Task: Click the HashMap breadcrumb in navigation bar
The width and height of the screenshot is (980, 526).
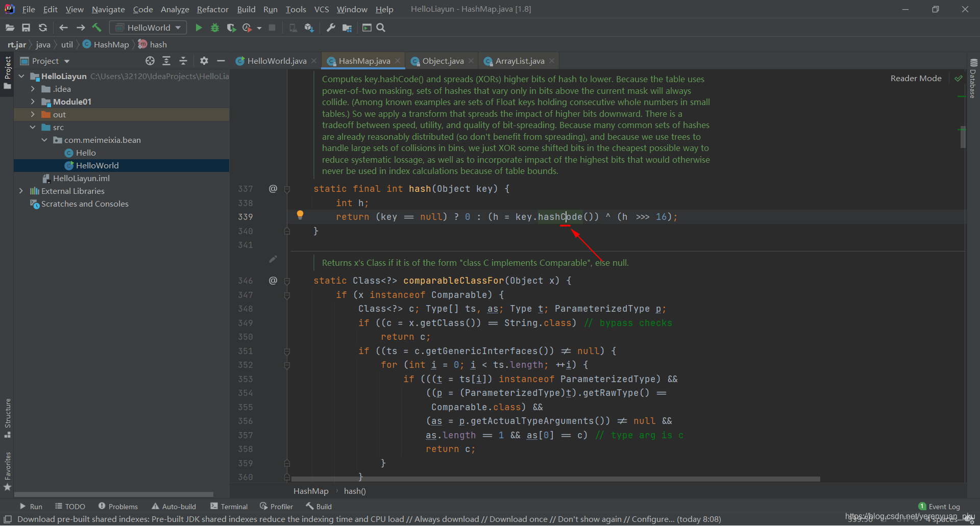Action: [106, 44]
